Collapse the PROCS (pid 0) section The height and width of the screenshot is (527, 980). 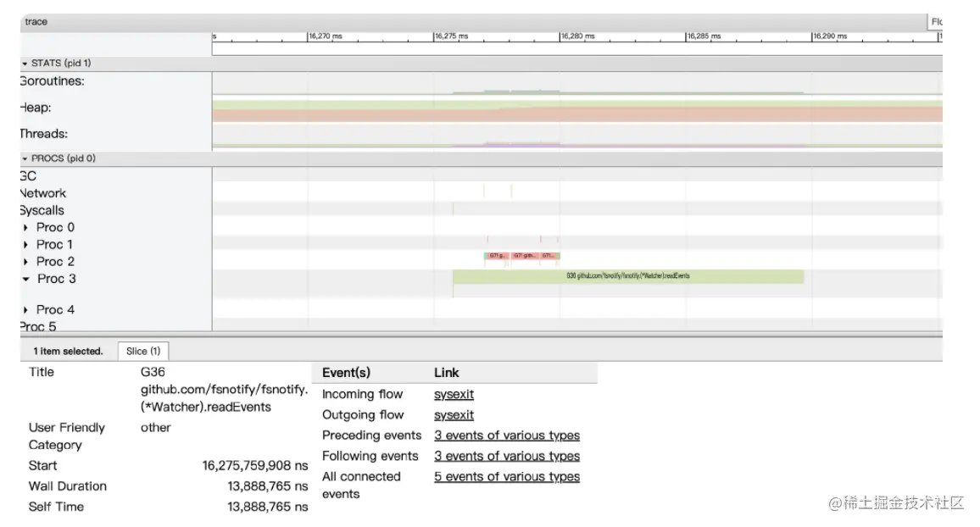[x=25, y=158]
